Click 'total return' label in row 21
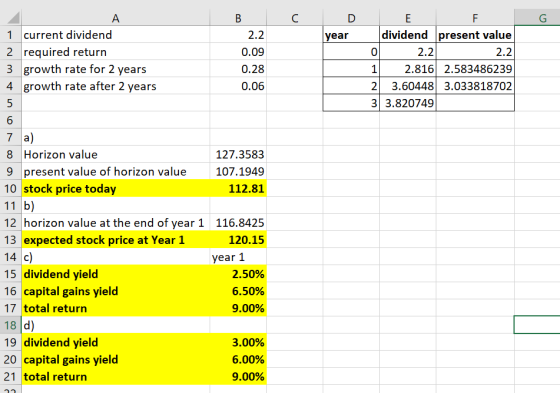This screenshot has width=560, height=393. pyautogui.click(x=116, y=377)
